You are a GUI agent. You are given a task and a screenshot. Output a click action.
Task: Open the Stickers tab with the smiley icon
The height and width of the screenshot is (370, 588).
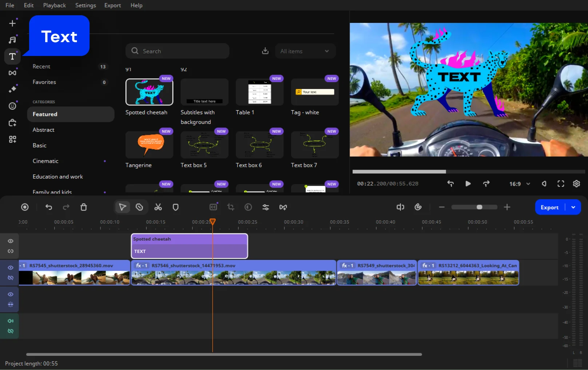(x=12, y=106)
